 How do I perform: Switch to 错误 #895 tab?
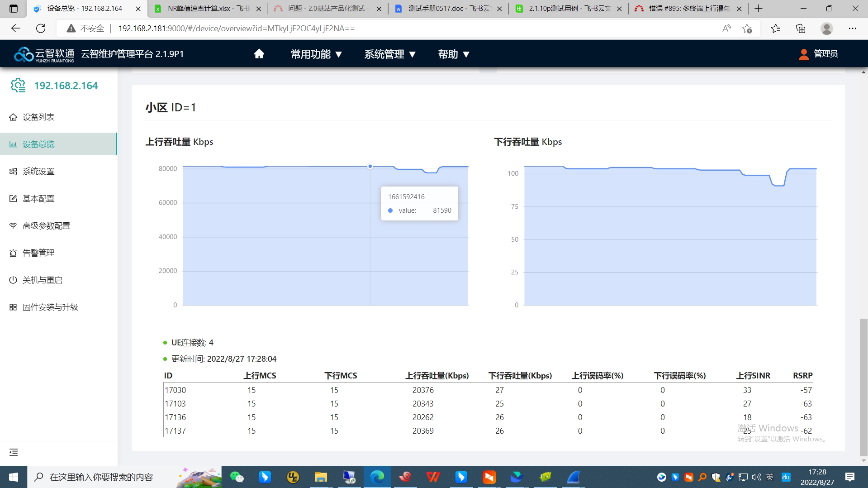point(688,9)
